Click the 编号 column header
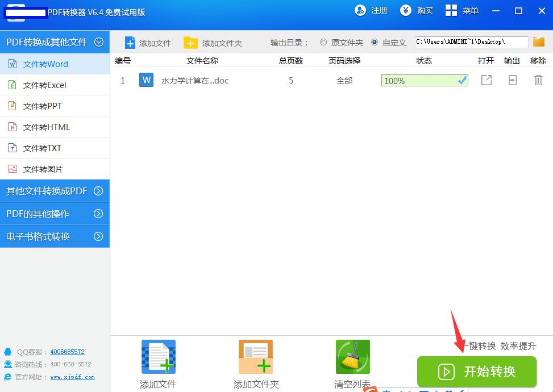Viewport: 553px width, 392px height. point(123,61)
